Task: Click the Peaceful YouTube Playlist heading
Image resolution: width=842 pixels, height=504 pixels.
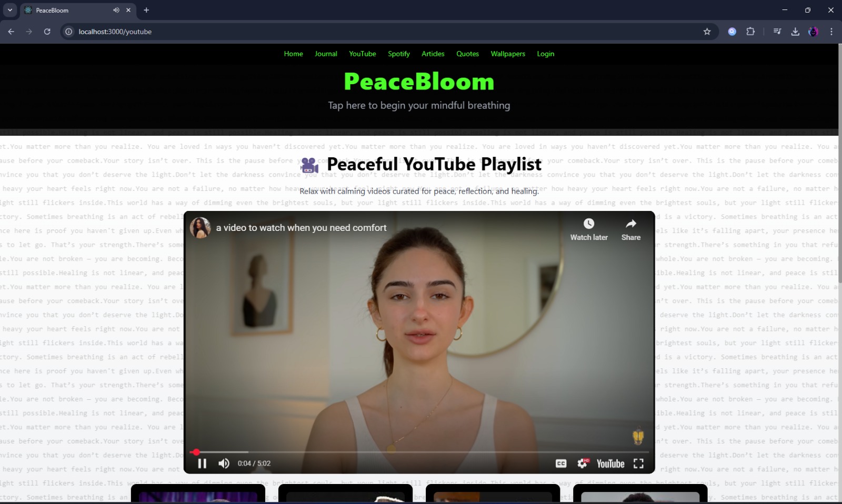Action: pos(434,164)
